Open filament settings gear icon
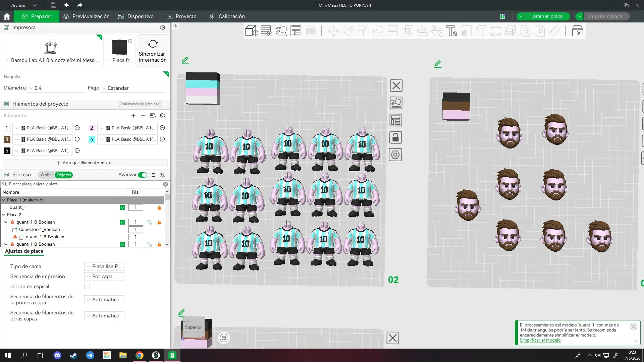The height and width of the screenshot is (362, 644). point(162,116)
